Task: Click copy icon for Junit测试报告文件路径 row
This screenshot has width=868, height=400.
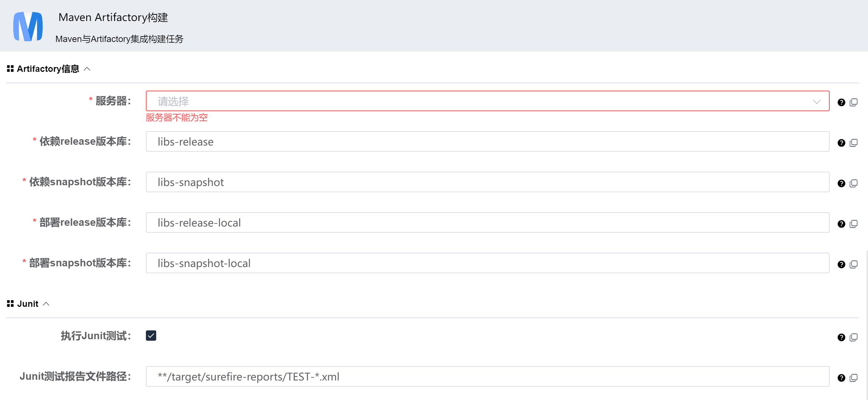Action: point(853,378)
